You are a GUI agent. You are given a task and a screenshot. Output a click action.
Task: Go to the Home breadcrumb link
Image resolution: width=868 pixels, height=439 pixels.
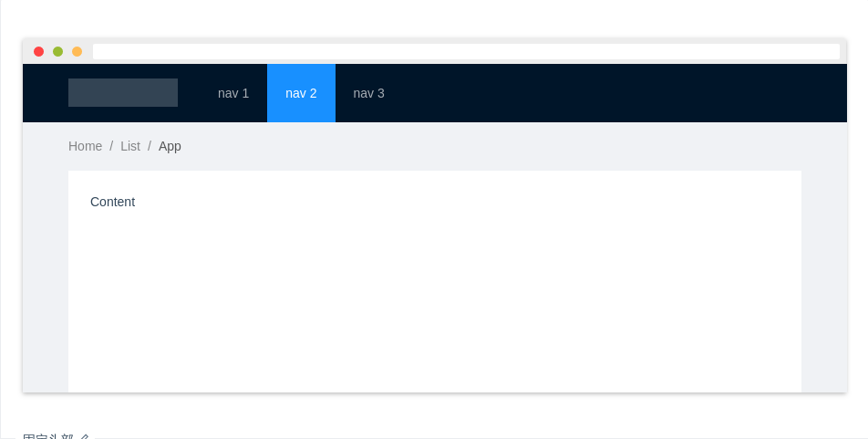coord(86,146)
